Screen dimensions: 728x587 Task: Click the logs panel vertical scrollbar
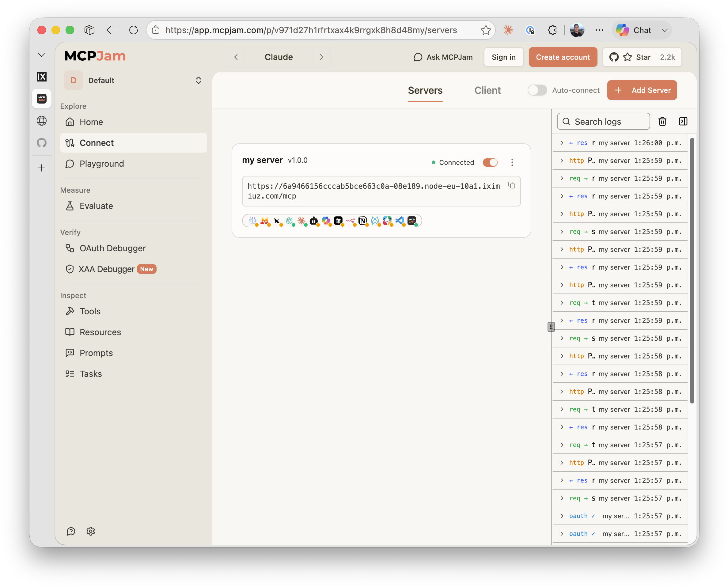click(692, 271)
